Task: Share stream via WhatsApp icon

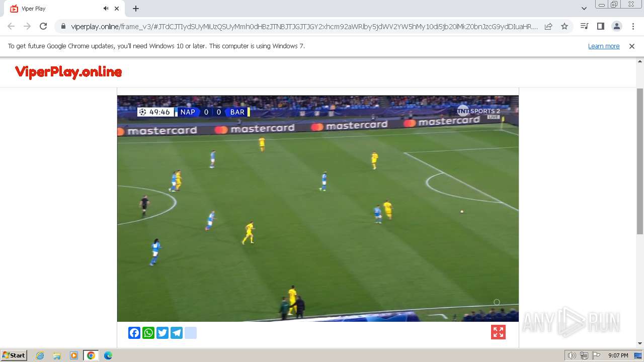Action: tap(148, 333)
